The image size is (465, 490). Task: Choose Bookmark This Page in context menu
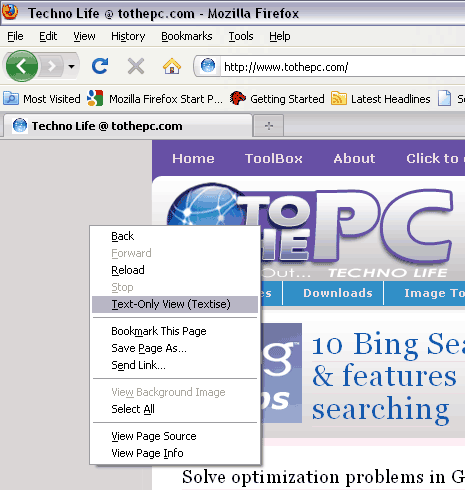pos(175,331)
